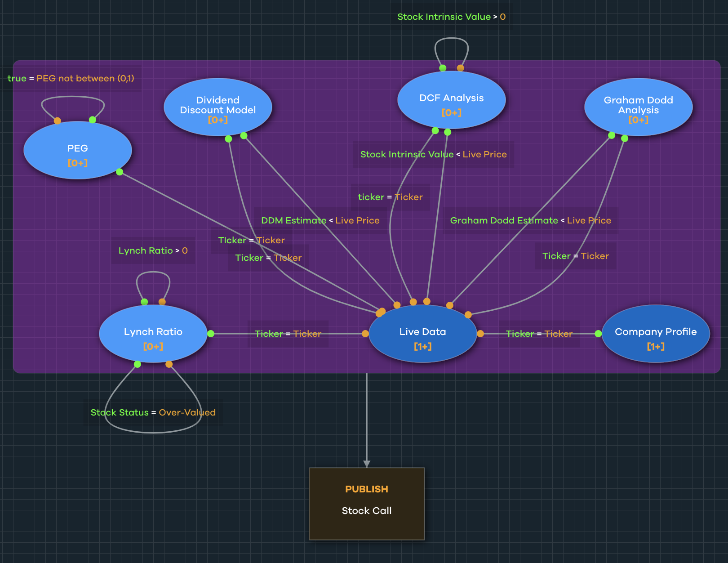The image size is (728, 563).
Task: Click the green connector on Company Profile
Action: [598, 334]
